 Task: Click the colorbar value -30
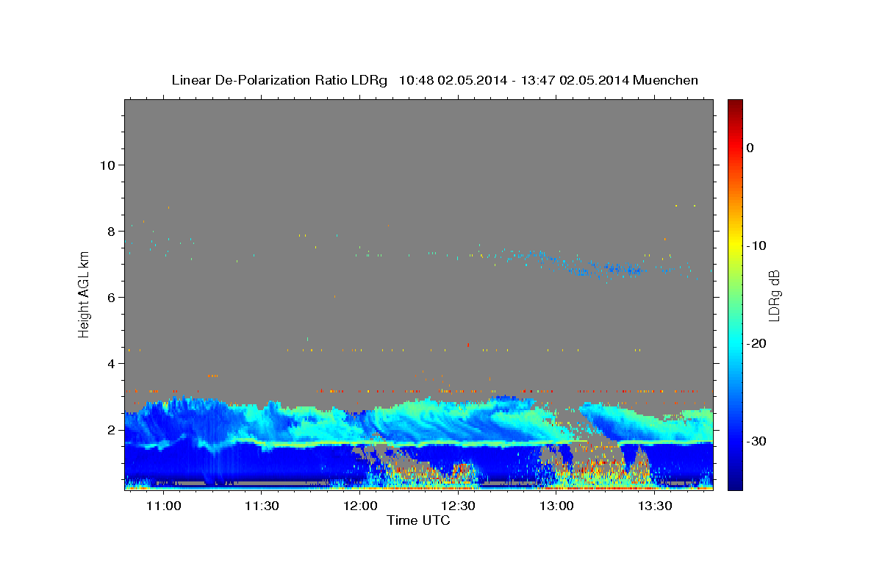click(x=756, y=441)
